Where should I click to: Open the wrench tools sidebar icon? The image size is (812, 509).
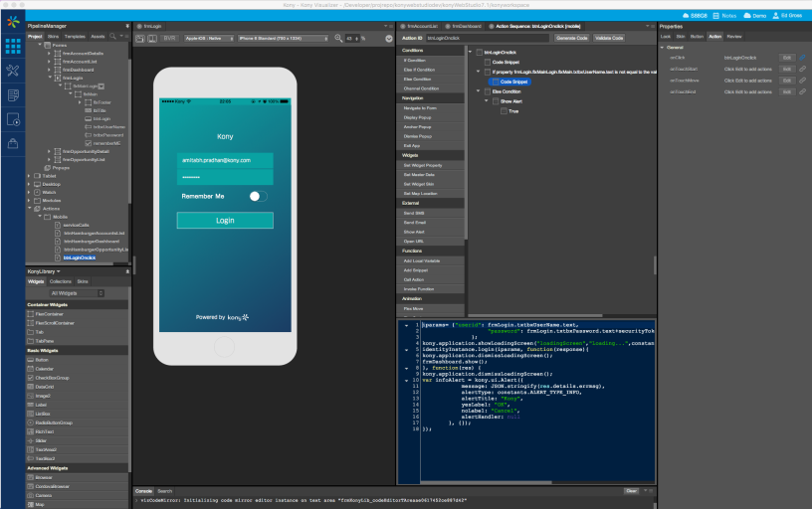pyautogui.click(x=13, y=71)
